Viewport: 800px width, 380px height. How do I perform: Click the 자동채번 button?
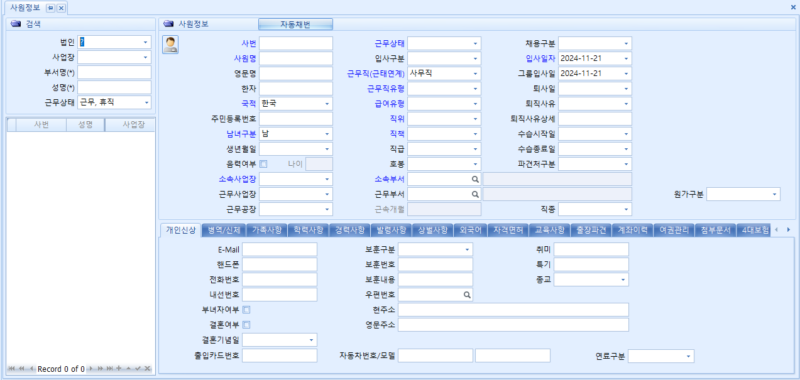click(295, 24)
